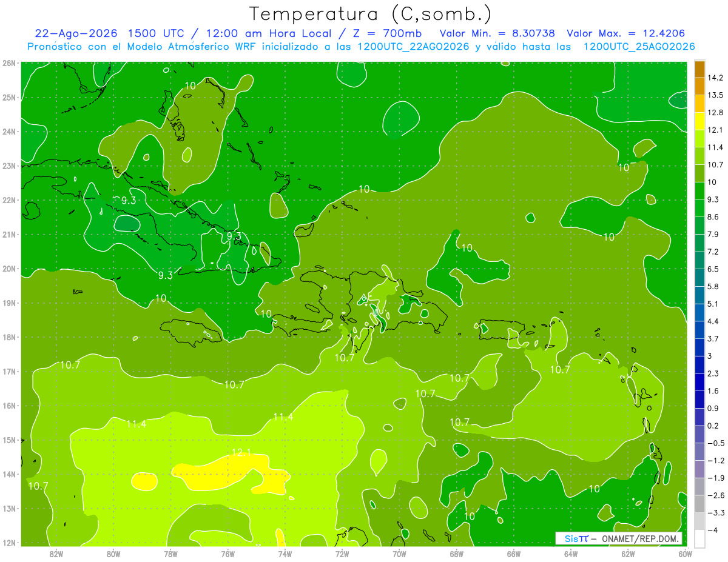Click the '74W' longitude axis label

285,554
